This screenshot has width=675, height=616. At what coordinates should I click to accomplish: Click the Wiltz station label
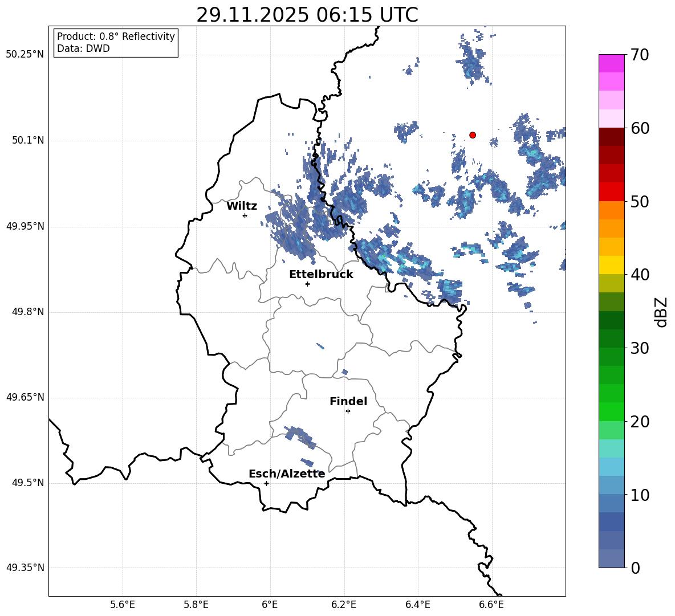pyautogui.click(x=242, y=206)
